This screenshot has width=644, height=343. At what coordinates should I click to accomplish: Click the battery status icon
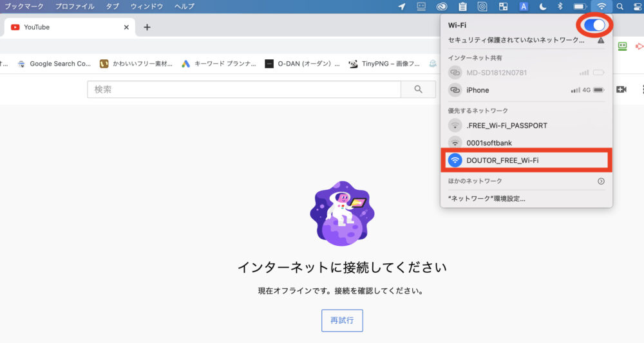click(580, 6)
